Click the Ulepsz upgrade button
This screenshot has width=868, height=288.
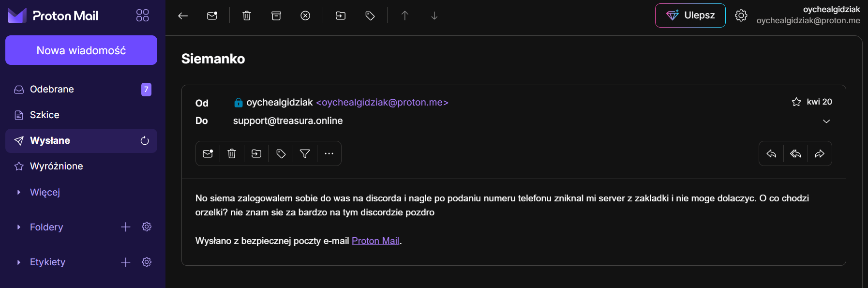(690, 15)
